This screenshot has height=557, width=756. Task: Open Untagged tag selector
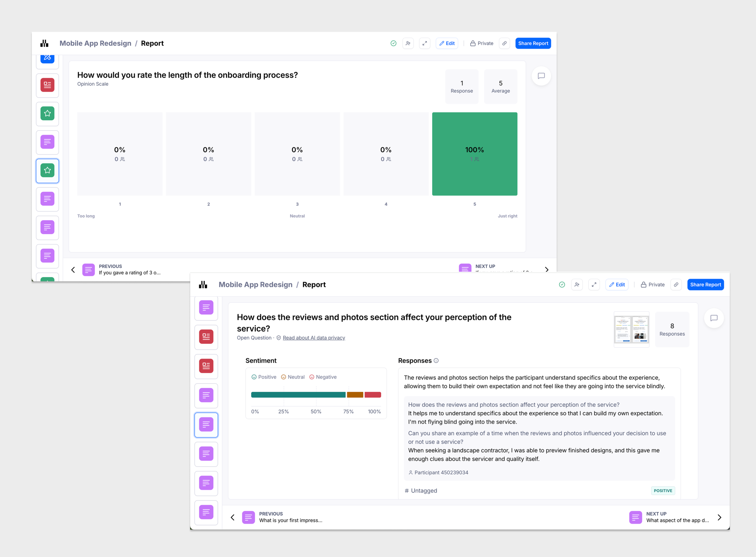tap(421, 491)
